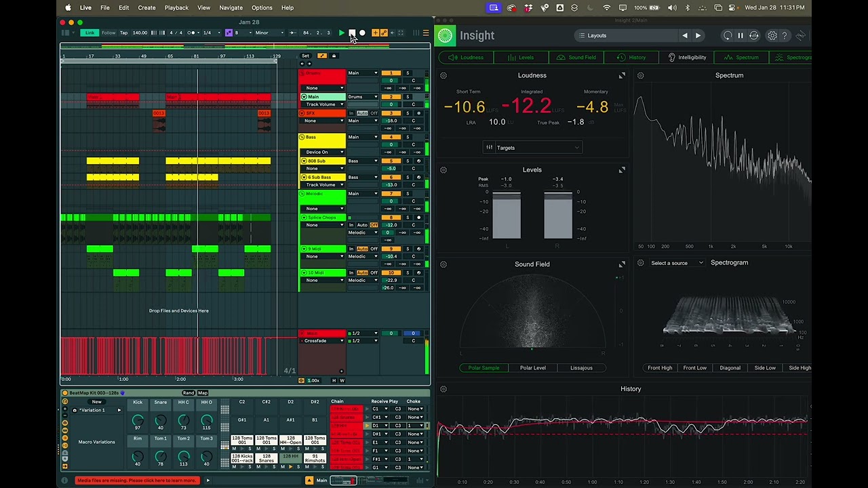Viewport: 868px width, 488px height.
Task: Open the root note B dropdown
Action: coord(243,33)
